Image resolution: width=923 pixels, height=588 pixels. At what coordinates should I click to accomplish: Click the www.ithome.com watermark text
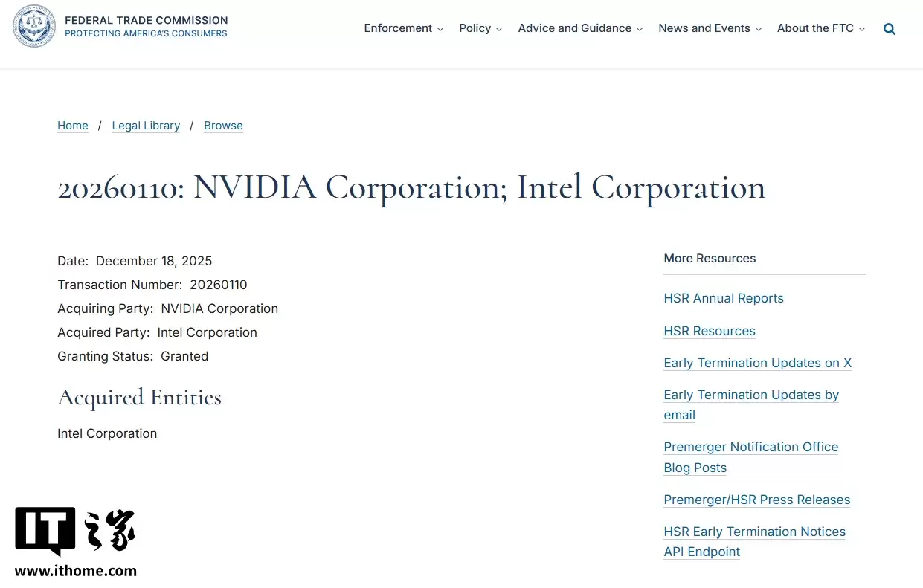(x=76, y=571)
